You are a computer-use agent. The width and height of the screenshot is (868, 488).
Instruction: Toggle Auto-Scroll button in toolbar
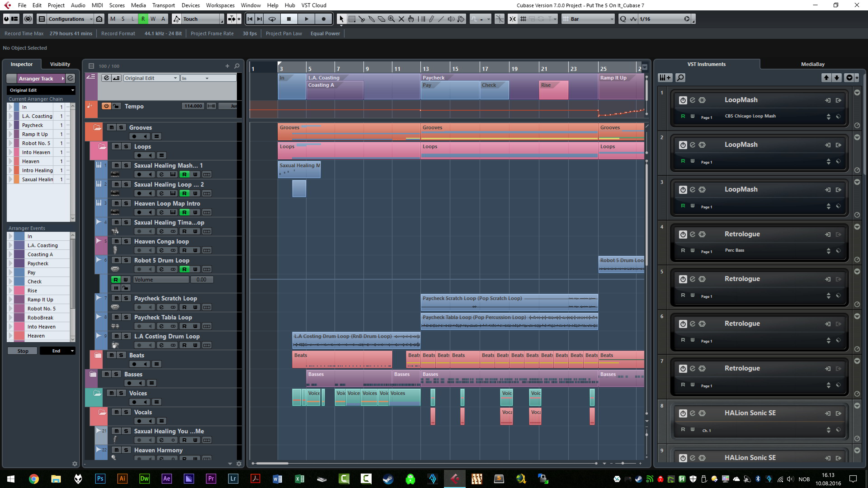[231, 19]
